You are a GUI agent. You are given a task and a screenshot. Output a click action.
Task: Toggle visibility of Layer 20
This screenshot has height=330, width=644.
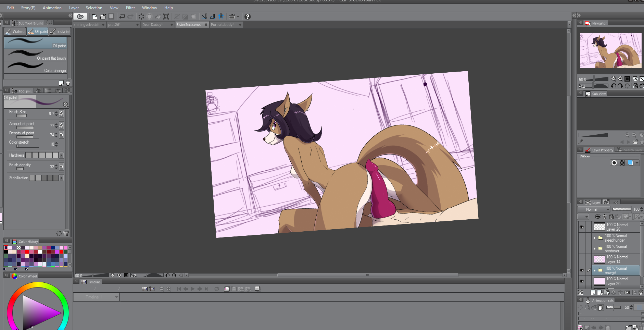pos(581,281)
